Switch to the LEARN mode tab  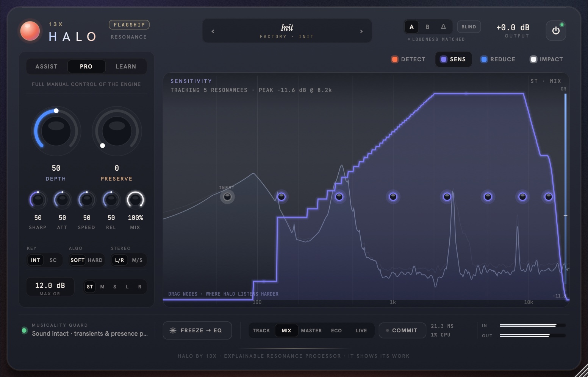[x=126, y=67]
